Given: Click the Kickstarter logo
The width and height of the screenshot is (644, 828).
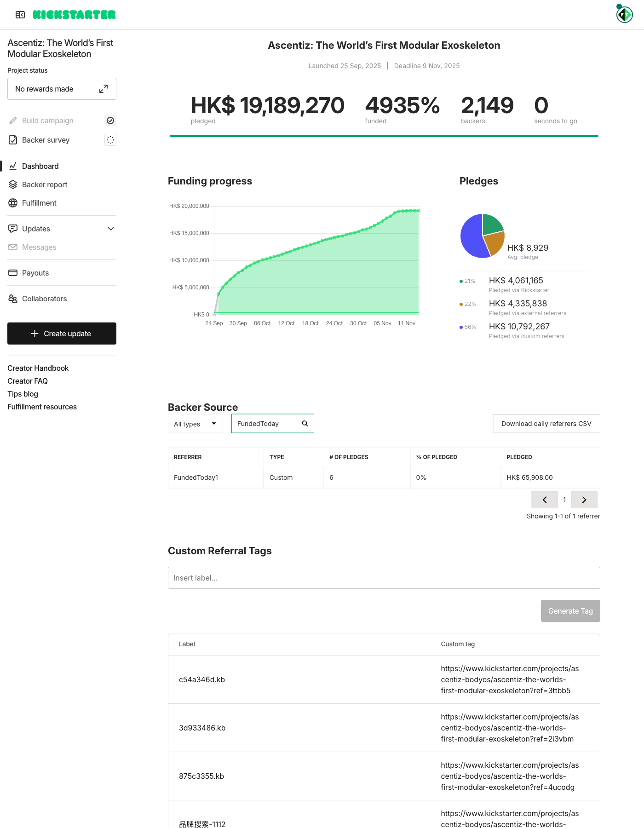Looking at the screenshot, I should tap(74, 15).
